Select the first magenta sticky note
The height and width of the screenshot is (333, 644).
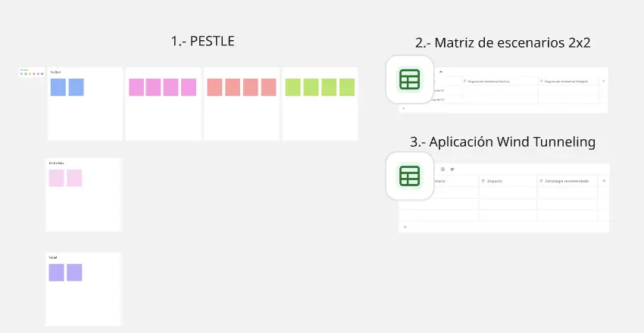136,87
